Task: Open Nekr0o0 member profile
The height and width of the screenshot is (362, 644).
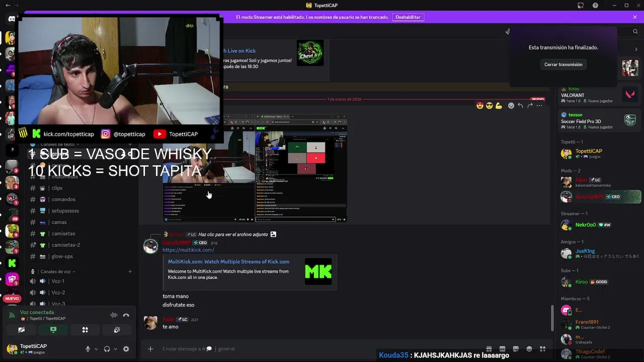Action: point(599,225)
